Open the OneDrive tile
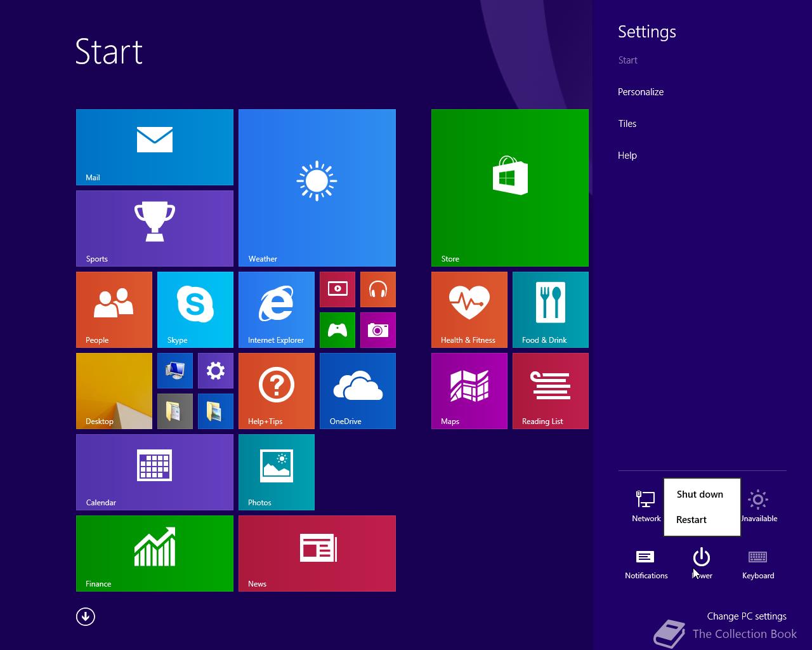 click(x=358, y=391)
